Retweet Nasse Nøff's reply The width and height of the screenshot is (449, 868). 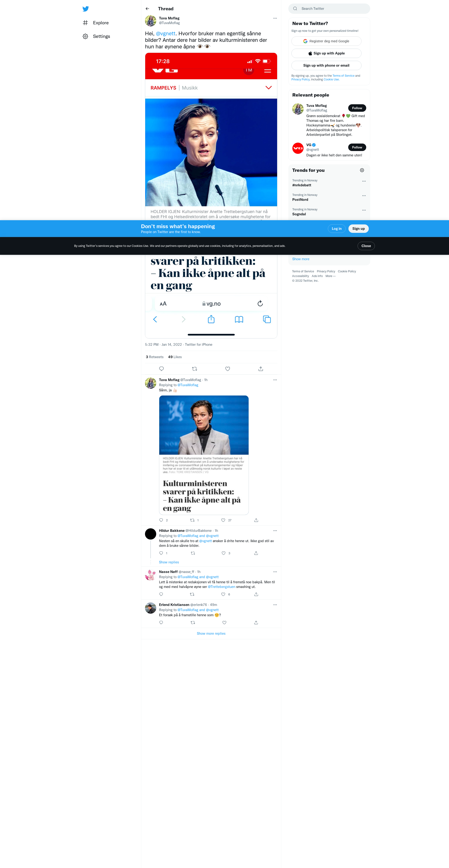coord(192,594)
